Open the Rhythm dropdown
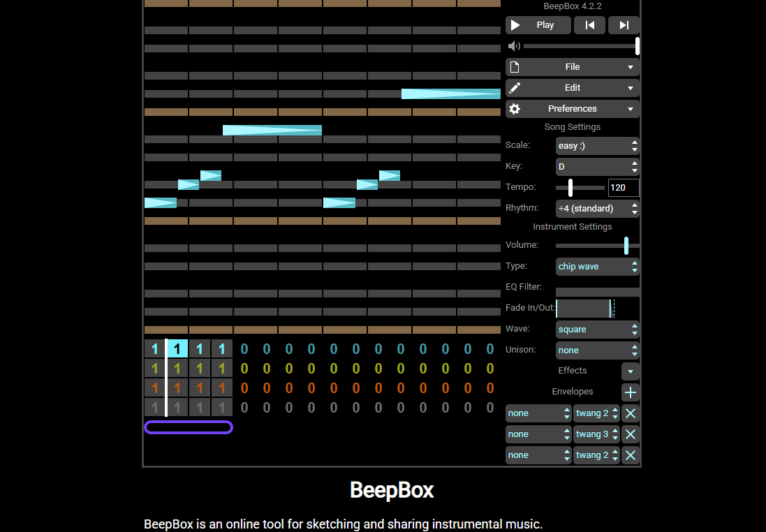The height and width of the screenshot is (532, 766). [597, 208]
